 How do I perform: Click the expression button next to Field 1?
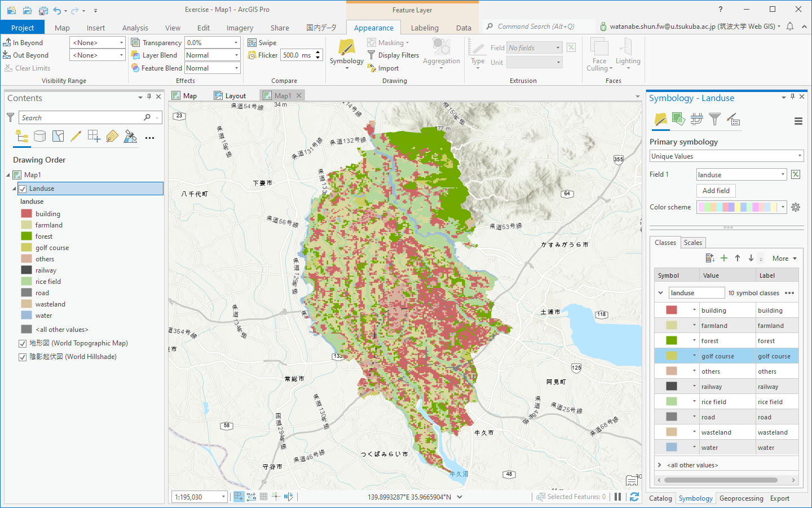pos(796,174)
